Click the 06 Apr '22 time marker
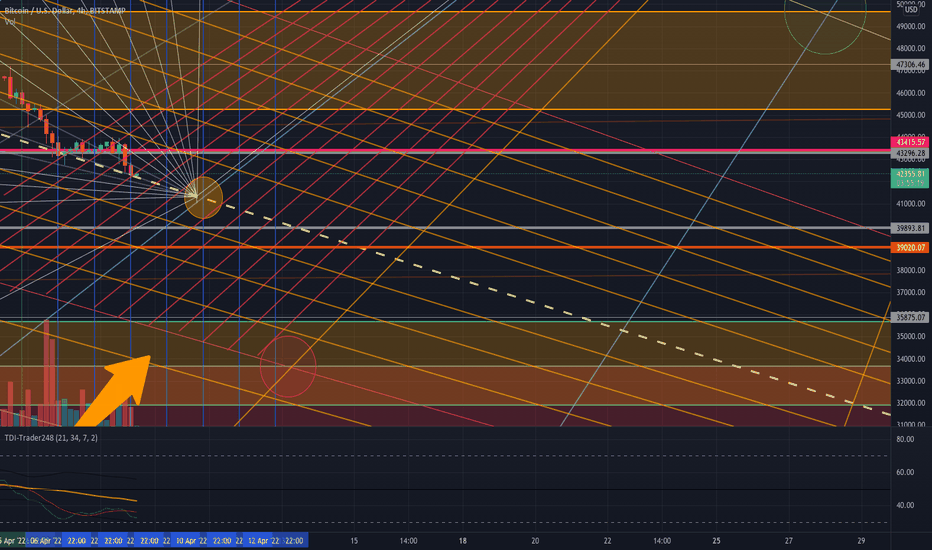The height and width of the screenshot is (550, 932). [46, 540]
